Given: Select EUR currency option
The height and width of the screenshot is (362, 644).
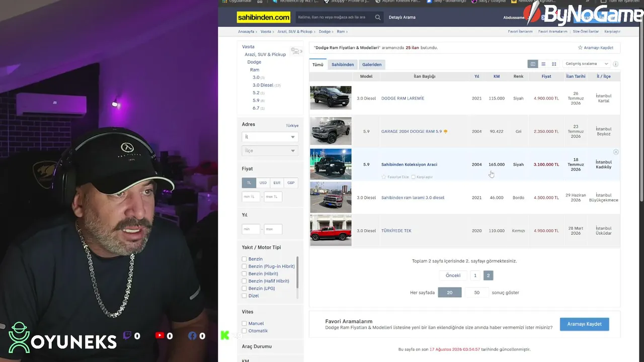Looking at the screenshot, I should [x=277, y=183].
